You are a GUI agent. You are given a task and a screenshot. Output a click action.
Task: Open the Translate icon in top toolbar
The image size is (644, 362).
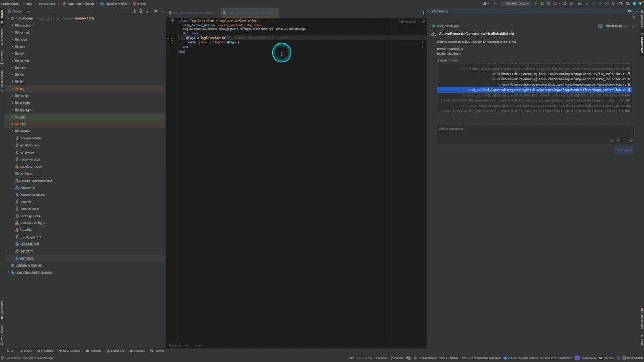[x=621, y=4]
